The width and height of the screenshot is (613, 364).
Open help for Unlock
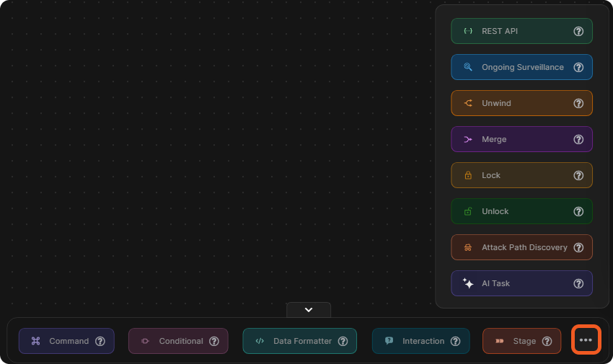pos(578,211)
